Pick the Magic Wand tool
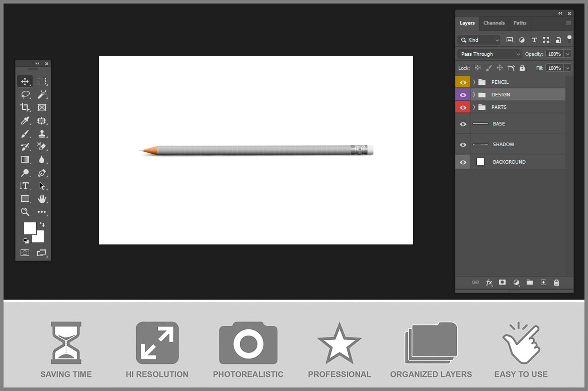 pos(42,94)
